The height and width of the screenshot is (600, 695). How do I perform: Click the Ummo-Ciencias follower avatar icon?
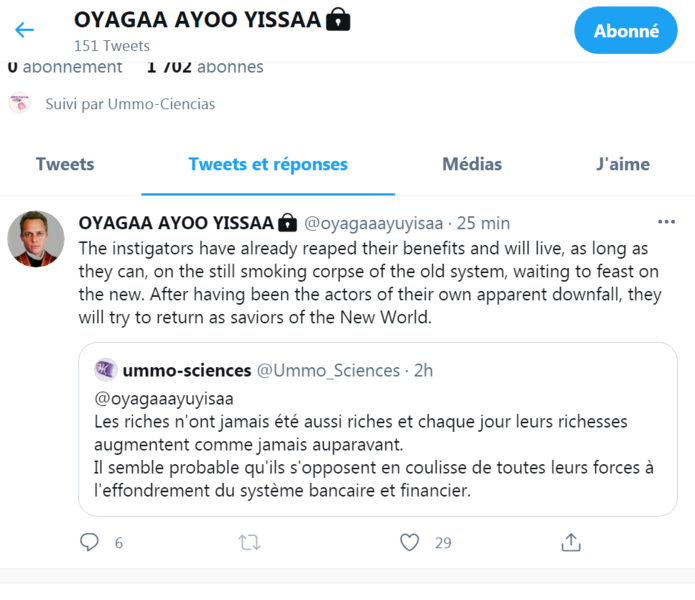click(19, 103)
